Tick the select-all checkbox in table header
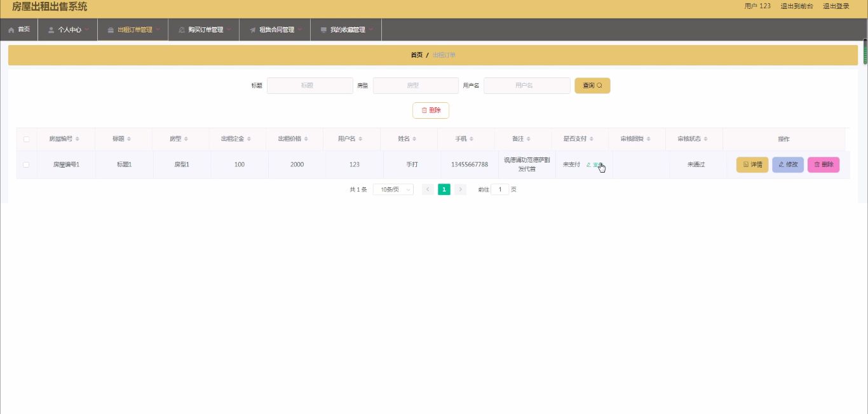Image resolution: width=868 pixels, height=414 pixels. [x=26, y=139]
